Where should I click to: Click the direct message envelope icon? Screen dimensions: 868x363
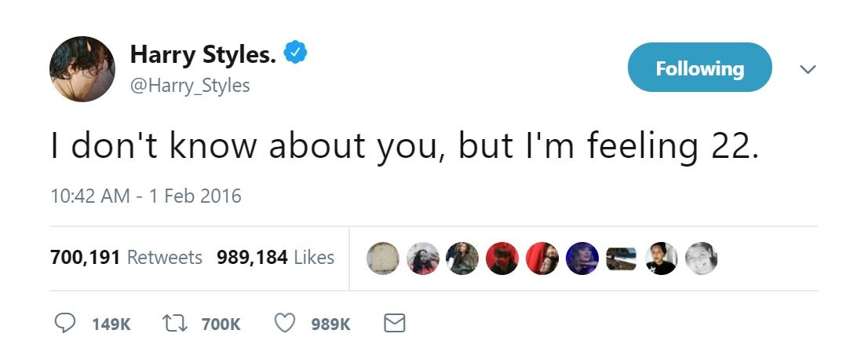[x=393, y=323]
